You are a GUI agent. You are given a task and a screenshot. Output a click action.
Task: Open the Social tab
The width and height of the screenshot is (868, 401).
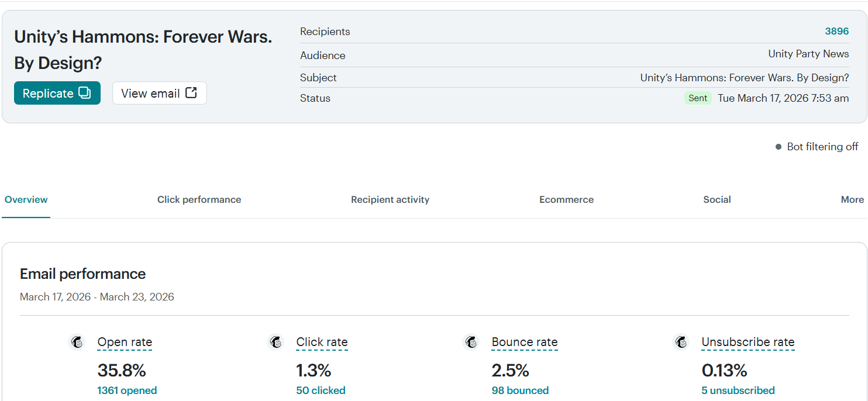click(x=717, y=199)
